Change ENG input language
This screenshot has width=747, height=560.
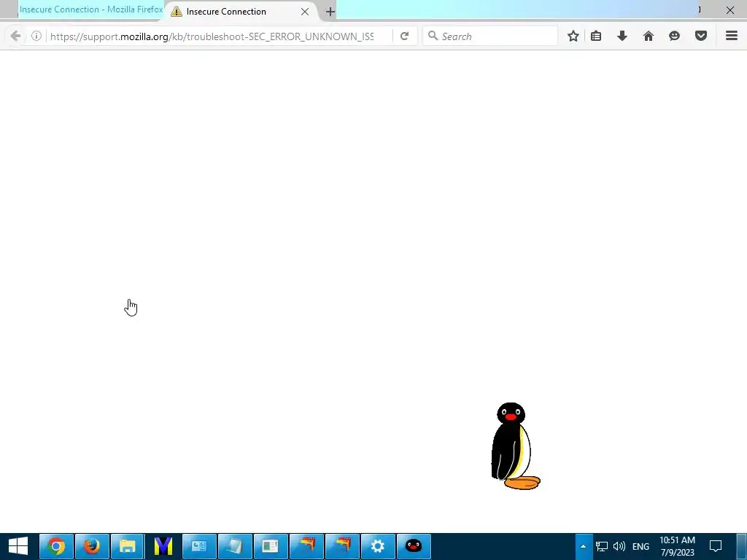(x=640, y=546)
